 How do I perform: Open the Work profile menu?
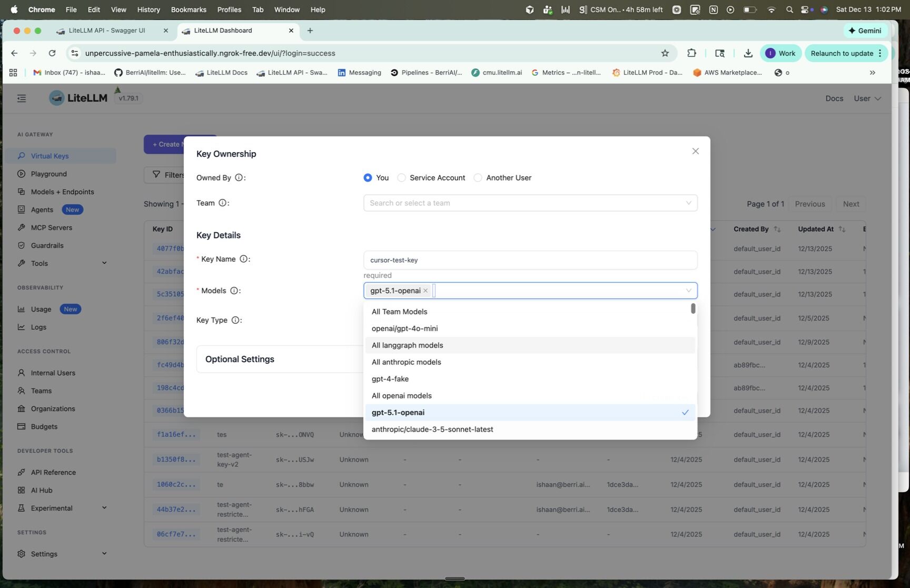(780, 53)
